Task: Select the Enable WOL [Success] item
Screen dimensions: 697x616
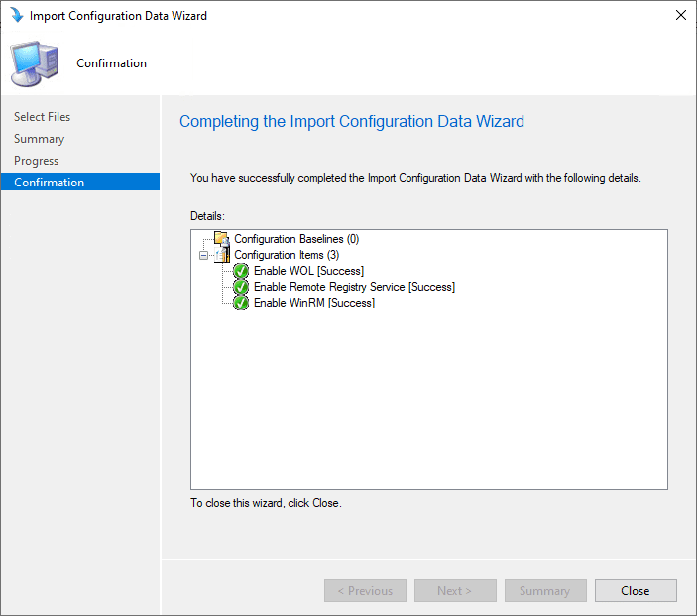Action: pyautogui.click(x=308, y=271)
